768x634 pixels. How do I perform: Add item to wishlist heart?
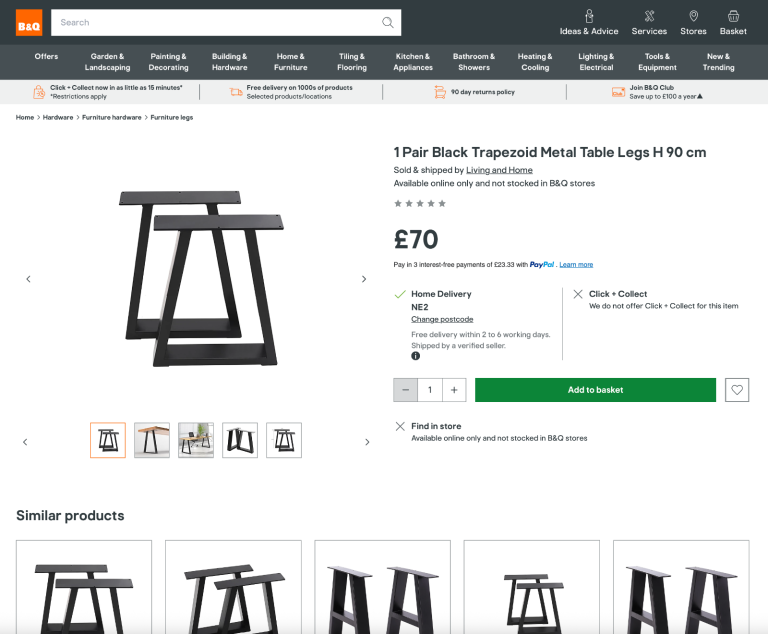(737, 390)
